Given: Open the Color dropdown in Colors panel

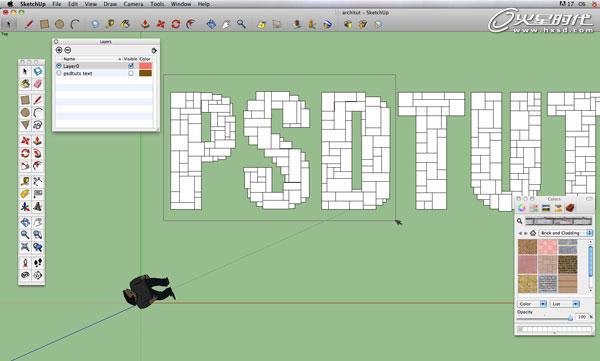Looking at the screenshot, I should point(532,304).
